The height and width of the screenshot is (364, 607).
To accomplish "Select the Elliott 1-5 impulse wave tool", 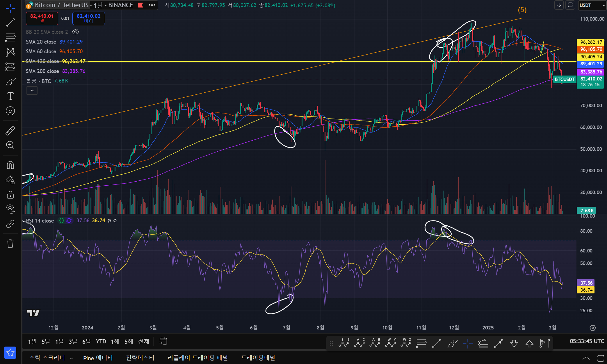I will tap(344, 343).
